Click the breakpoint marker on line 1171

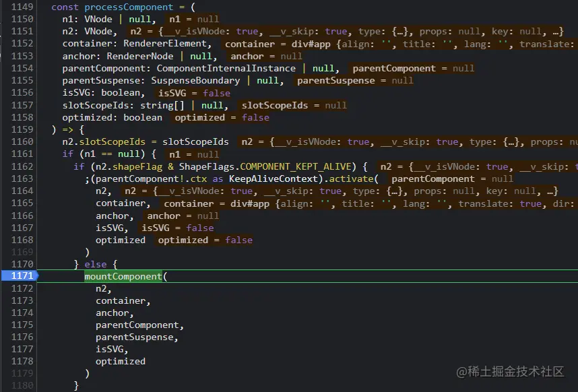(20, 275)
